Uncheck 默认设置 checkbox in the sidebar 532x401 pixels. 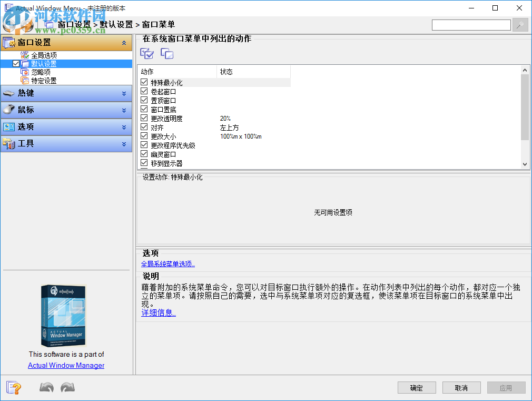click(x=15, y=63)
